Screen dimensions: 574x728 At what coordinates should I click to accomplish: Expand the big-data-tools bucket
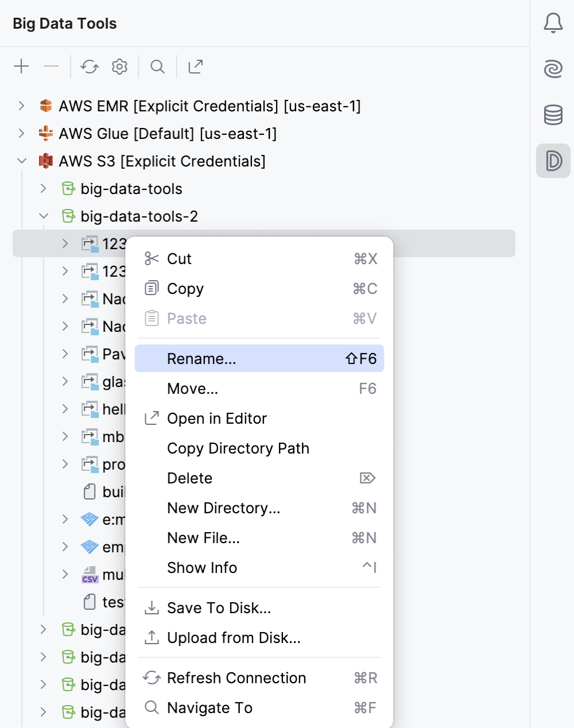coord(42,188)
